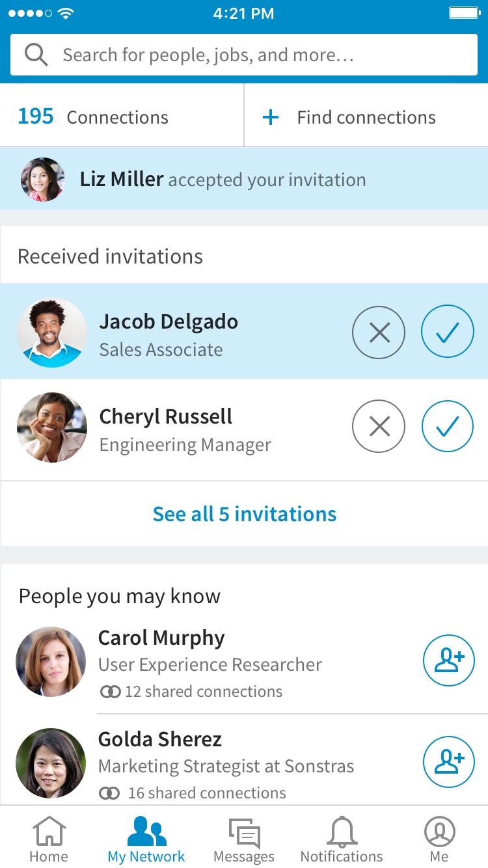Accept Cheryl Russell's invitation checkmark
The image size is (488, 868).
tap(448, 427)
